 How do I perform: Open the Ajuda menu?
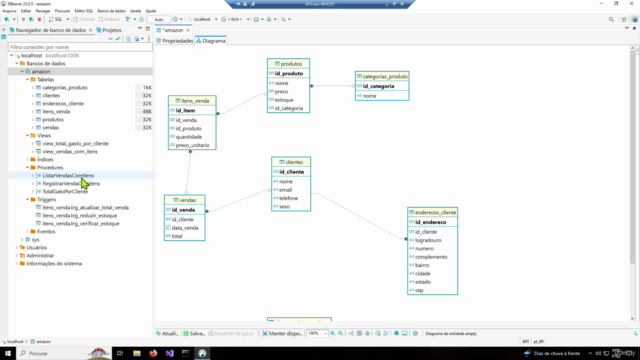(151, 11)
